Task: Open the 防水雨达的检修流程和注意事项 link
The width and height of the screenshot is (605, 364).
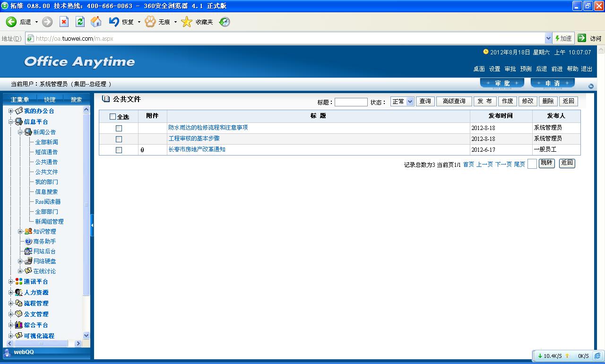Action: click(208, 128)
